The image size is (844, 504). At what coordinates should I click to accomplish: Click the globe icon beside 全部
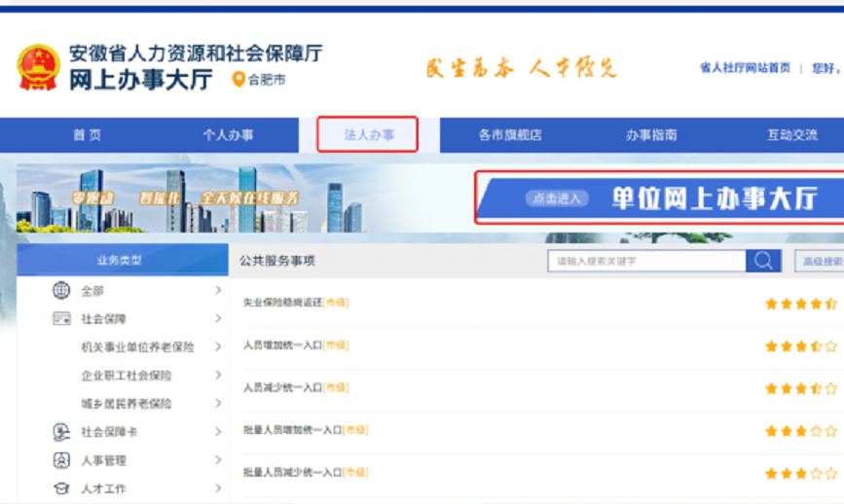(x=61, y=291)
